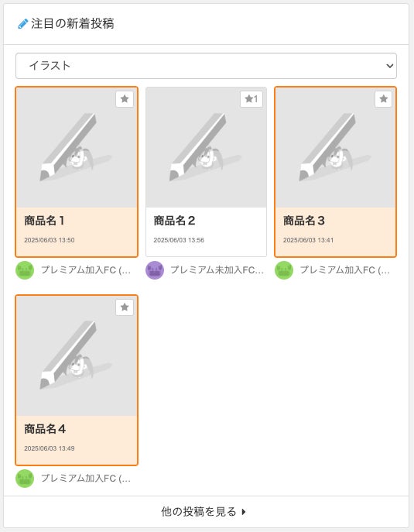Open プレミアム加入FC name under 商品名４

point(86,479)
